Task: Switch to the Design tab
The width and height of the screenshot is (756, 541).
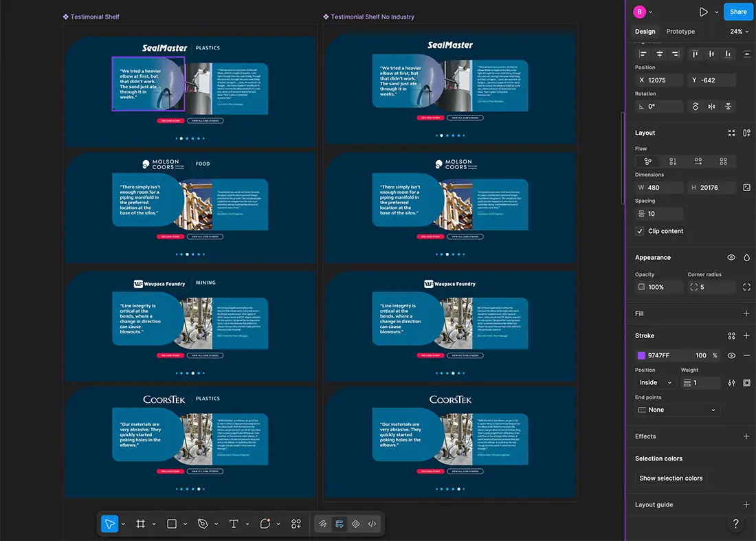Action: click(x=645, y=32)
